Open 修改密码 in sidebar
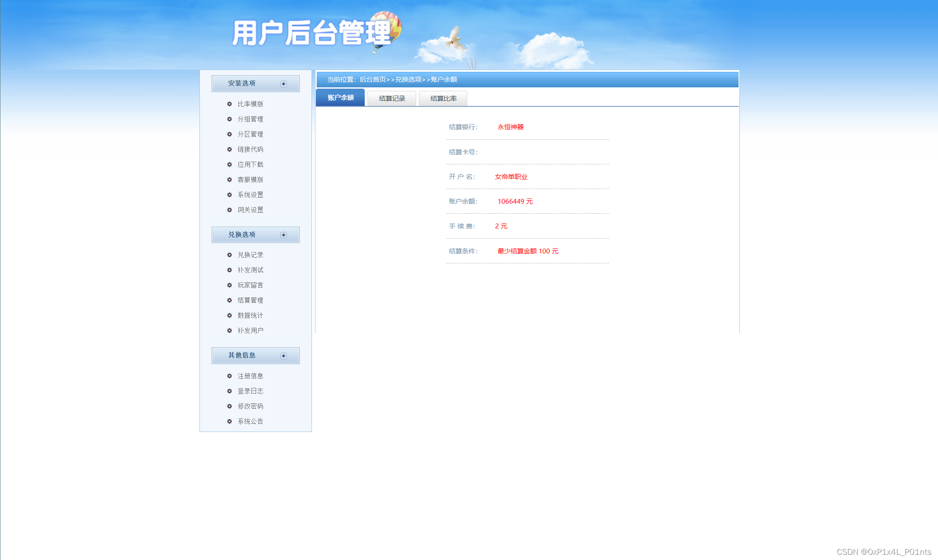The height and width of the screenshot is (560, 938). click(250, 406)
